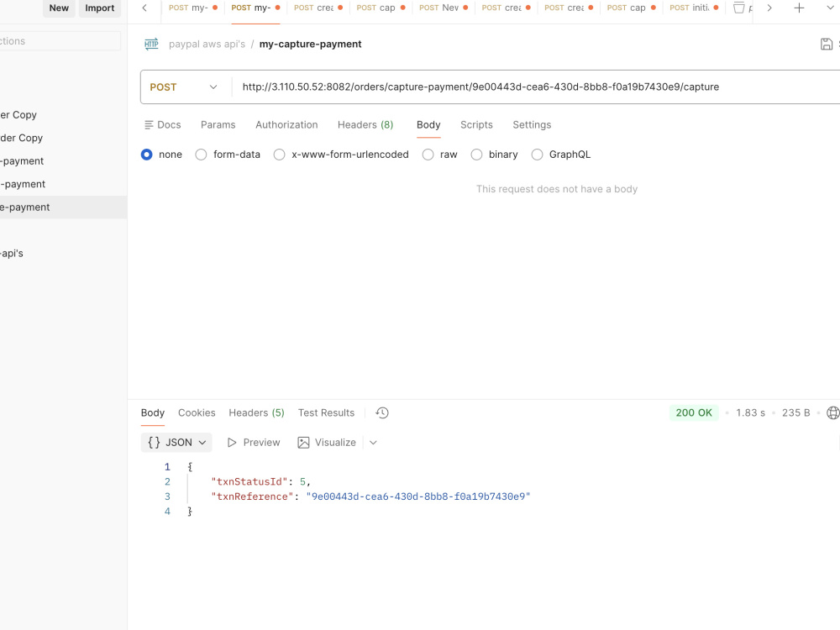Viewport: 840px width, 630px height.
Task: Open the request Settings tab
Action: click(532, 125)
